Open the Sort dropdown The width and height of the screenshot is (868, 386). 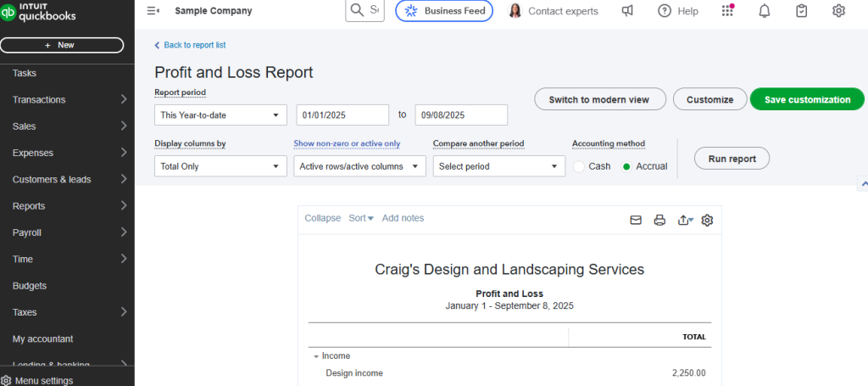361,218
